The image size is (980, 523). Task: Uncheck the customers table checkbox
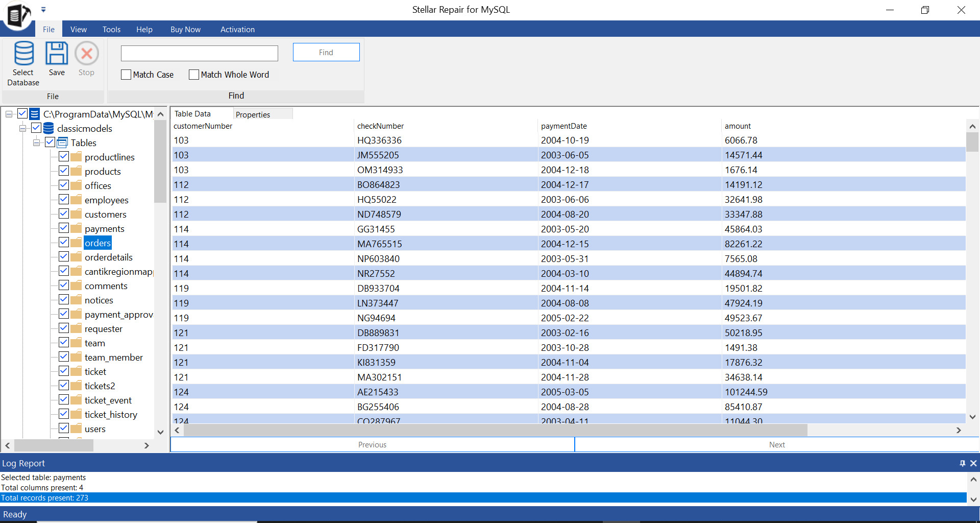click(64, 213)
